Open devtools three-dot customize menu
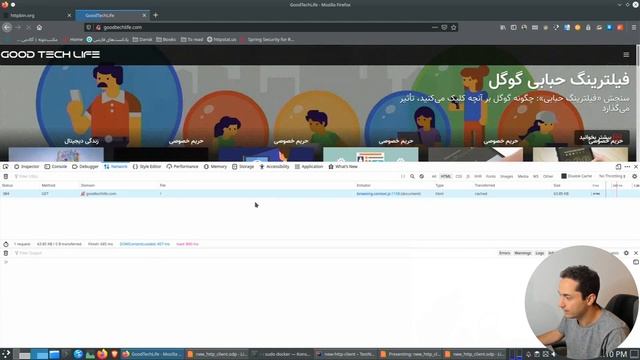This screenshot has width=640, height=360. pos(627,167)
